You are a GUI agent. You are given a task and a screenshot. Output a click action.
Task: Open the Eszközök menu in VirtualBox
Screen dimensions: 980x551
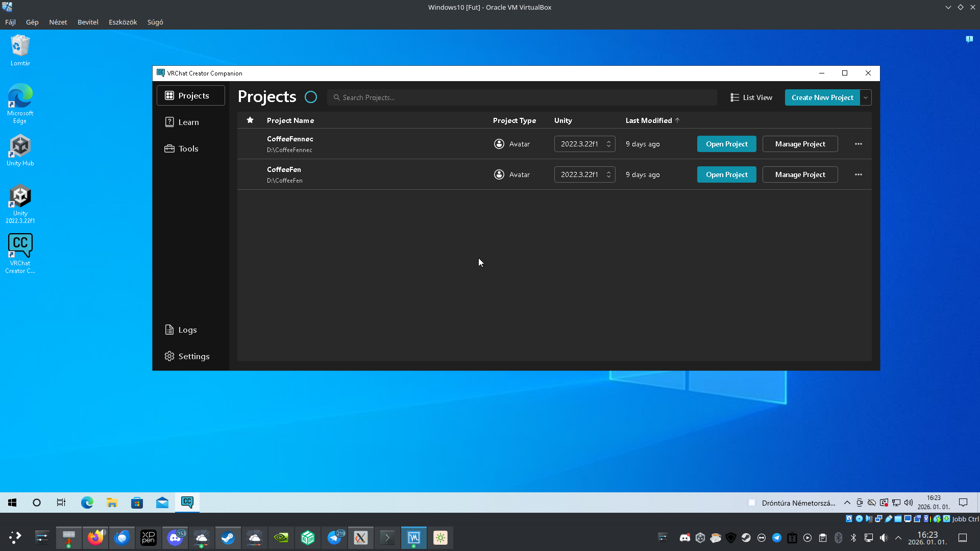coord(122,22)
